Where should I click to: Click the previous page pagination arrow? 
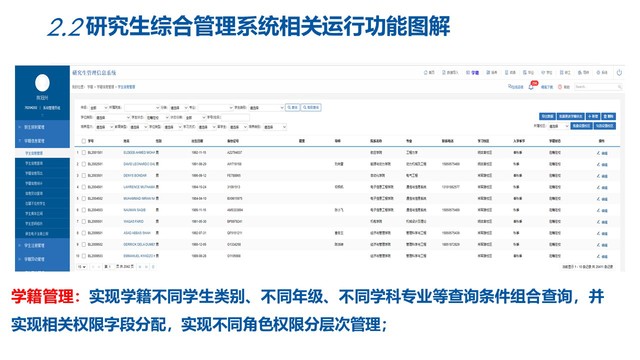(98, 267)
